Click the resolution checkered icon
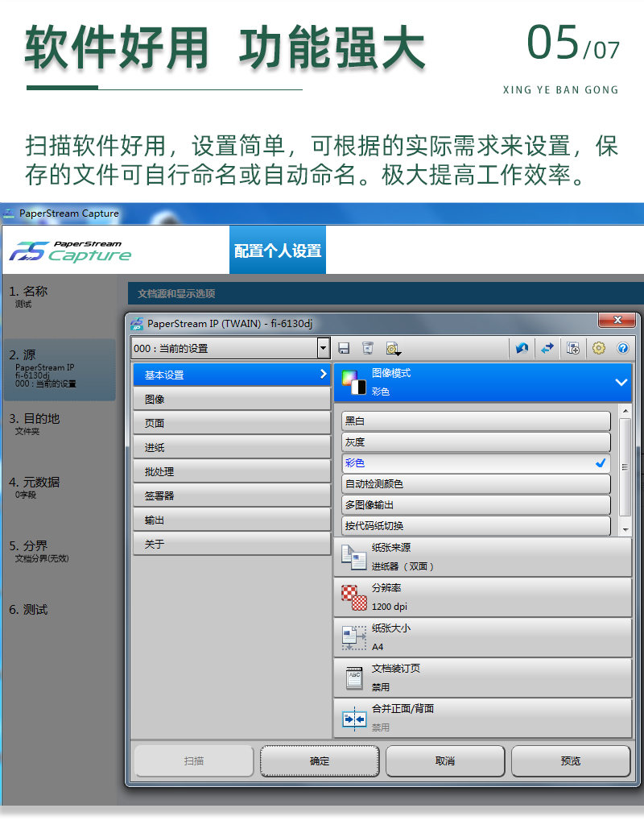644x833 pixels. point(354,598)
